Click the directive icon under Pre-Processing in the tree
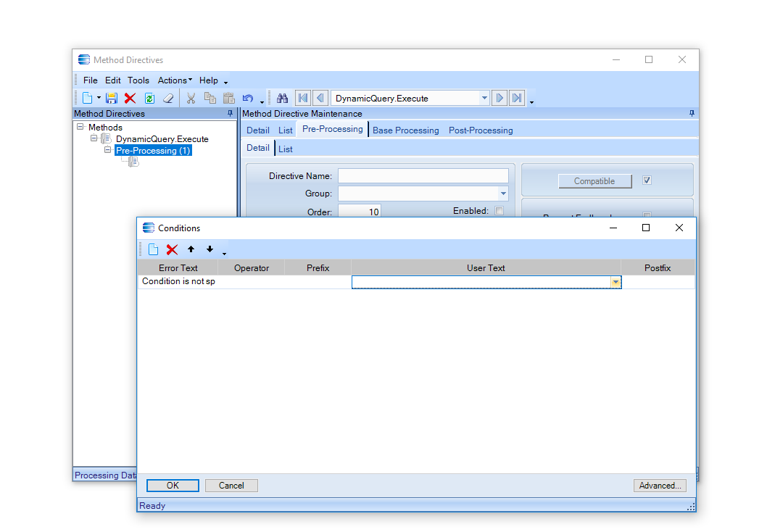Image resolution: width=775 pixels, height=532 pixels. click(x=133, y=162)
